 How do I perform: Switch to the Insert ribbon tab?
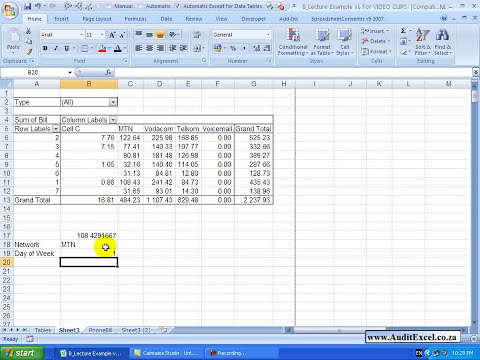pyautogui.click(x=61, y=19)
